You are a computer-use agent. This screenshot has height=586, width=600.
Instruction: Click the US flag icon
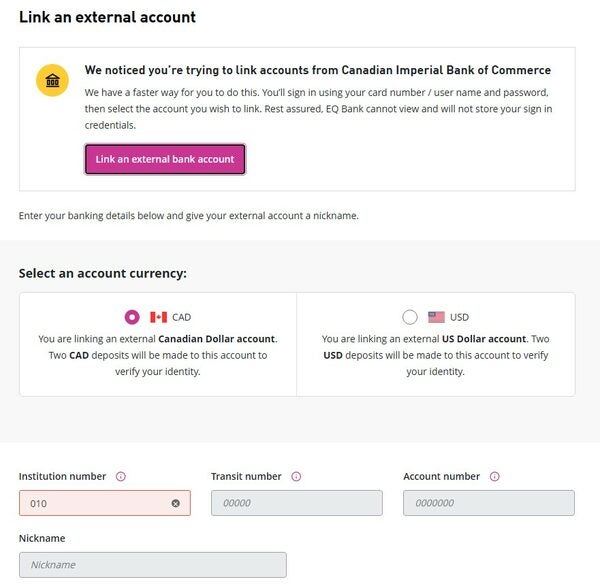[x=436, y=317]
